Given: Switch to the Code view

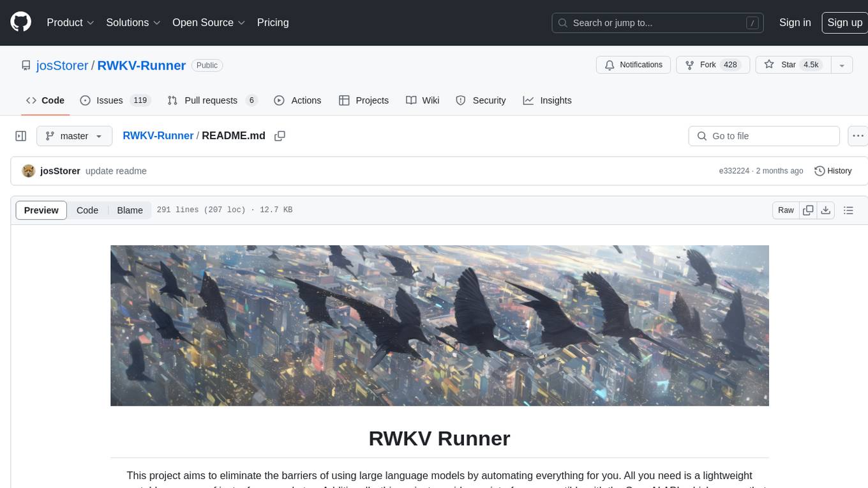Looking at the screenshot, I should pyautogui.click(x=87, y=210).
